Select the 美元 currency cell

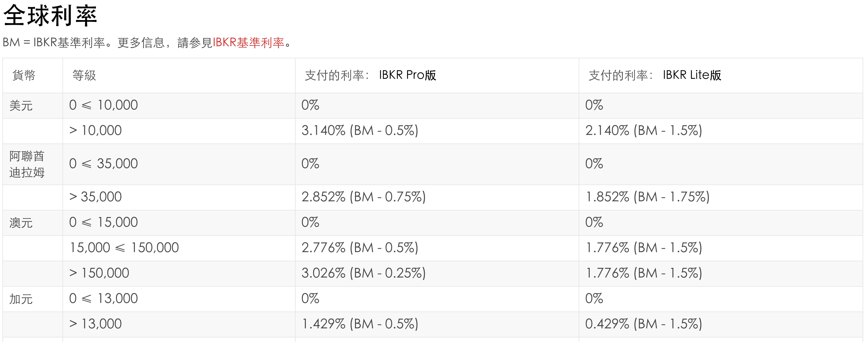coord(21,106)
